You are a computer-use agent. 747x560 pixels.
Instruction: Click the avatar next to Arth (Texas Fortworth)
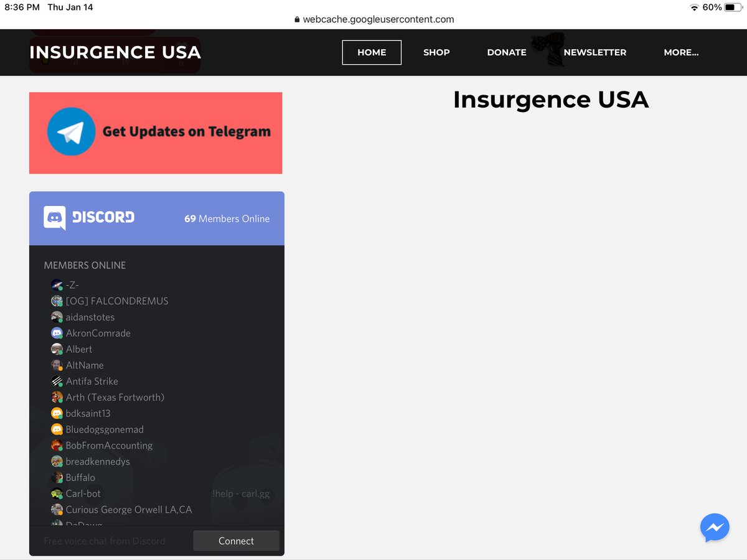pos(57,397)
